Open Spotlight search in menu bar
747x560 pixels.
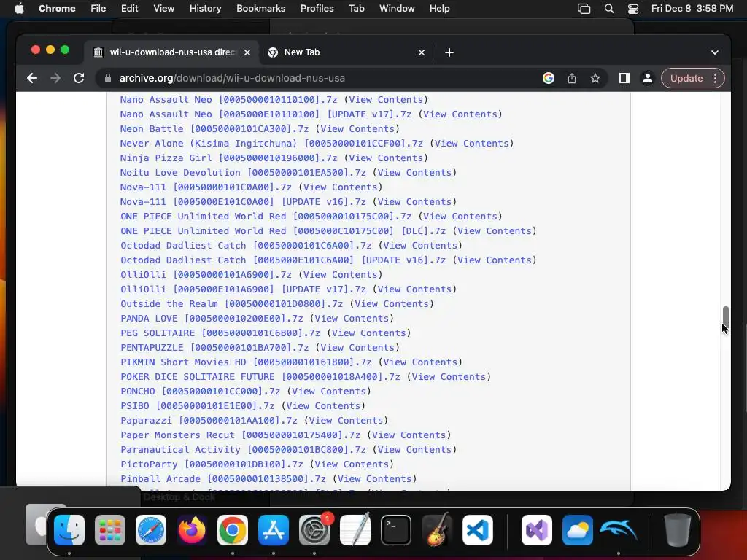[609, 9]
